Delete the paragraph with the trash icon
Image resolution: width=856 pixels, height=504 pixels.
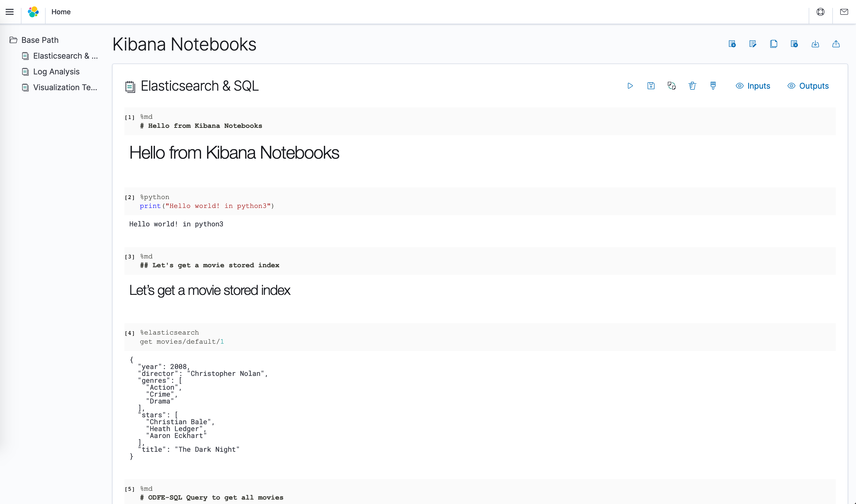point(692,86)
